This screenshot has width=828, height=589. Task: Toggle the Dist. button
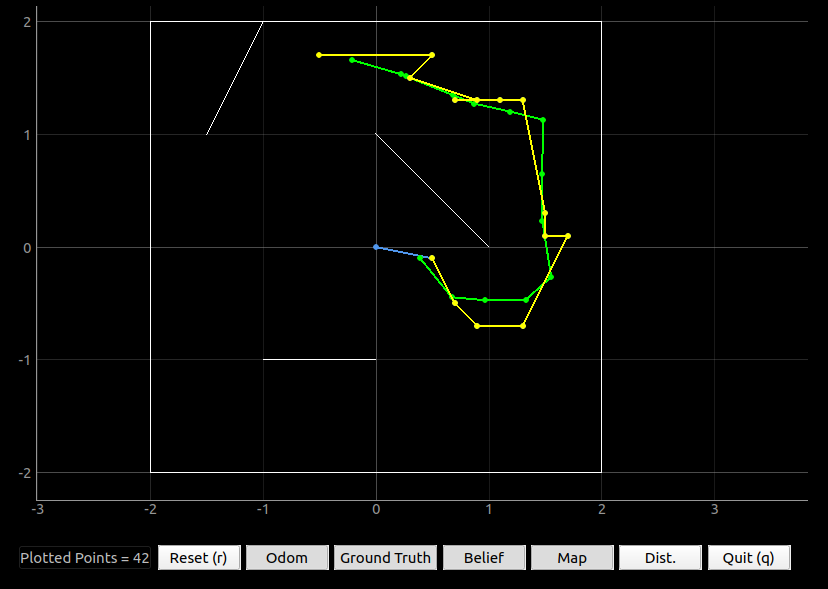[x=661, y=558]
